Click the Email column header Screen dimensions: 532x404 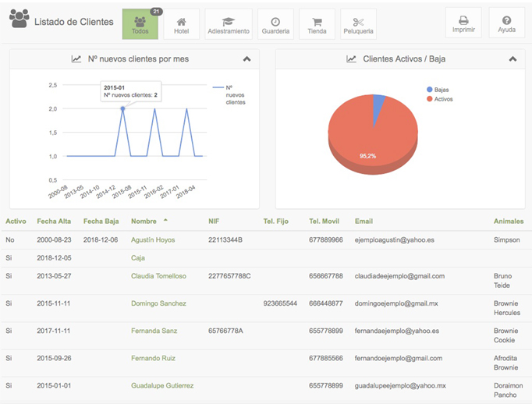[364, 221]
